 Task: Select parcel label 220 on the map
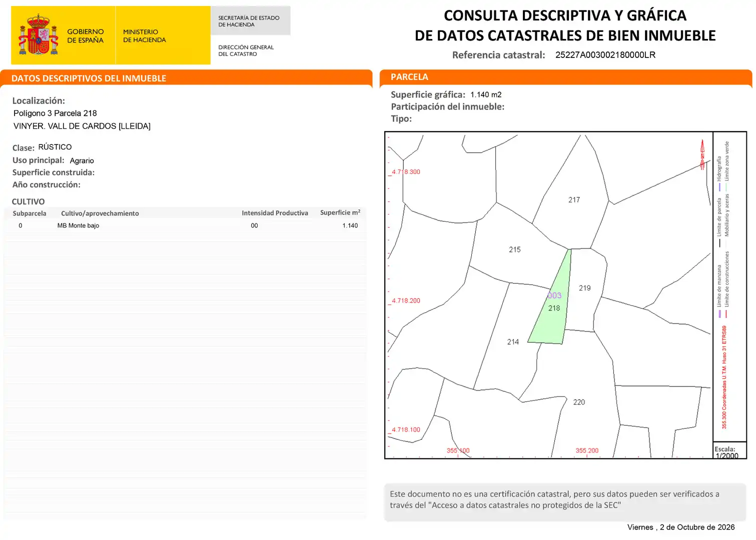[579, 402]
